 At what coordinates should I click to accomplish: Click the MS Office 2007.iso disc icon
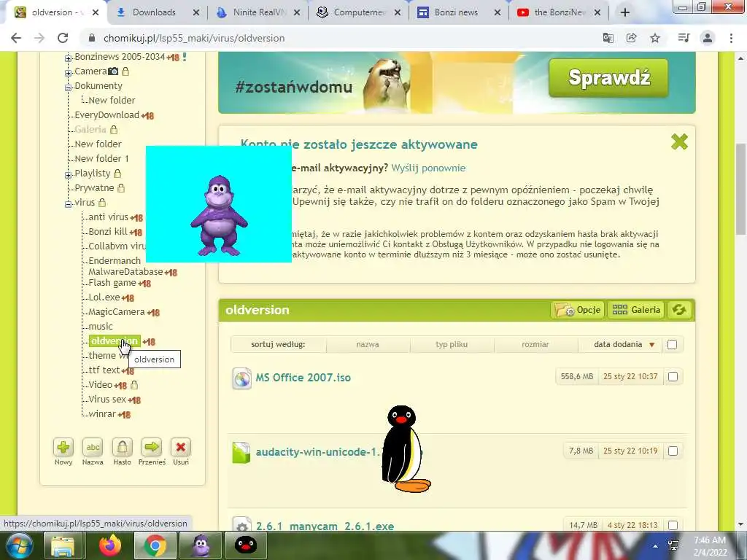[x=242, y=378]
